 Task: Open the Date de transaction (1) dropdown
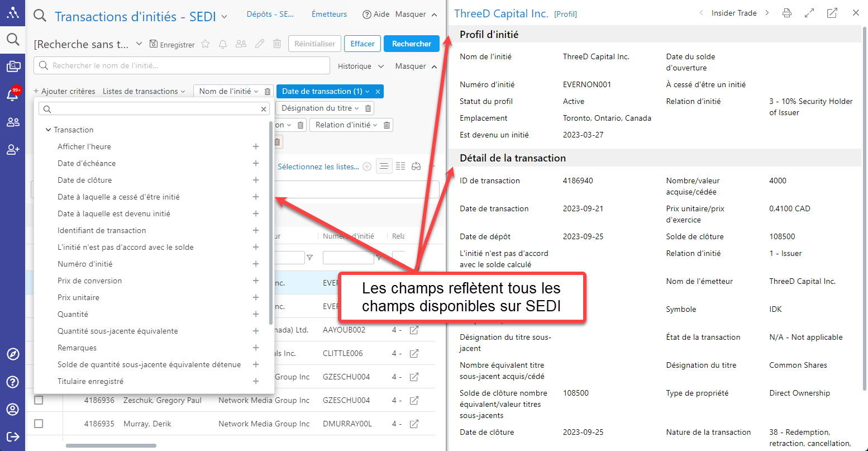326,92
